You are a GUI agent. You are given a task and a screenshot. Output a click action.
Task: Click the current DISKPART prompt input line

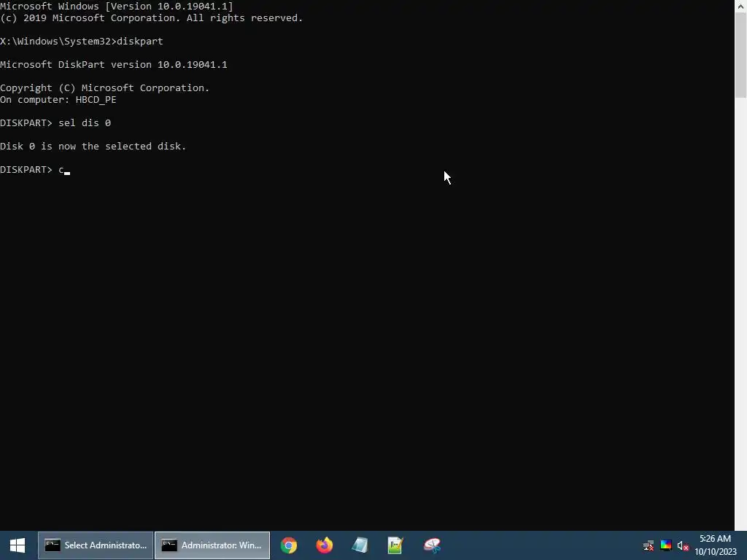point(35,169)
